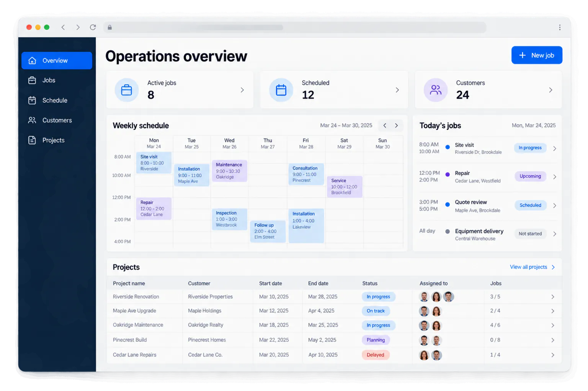Viewport: 588px width, 391px height.
Task: Open the Tuesday Installation Maple Ave event
Action: [x=191, y=175]
